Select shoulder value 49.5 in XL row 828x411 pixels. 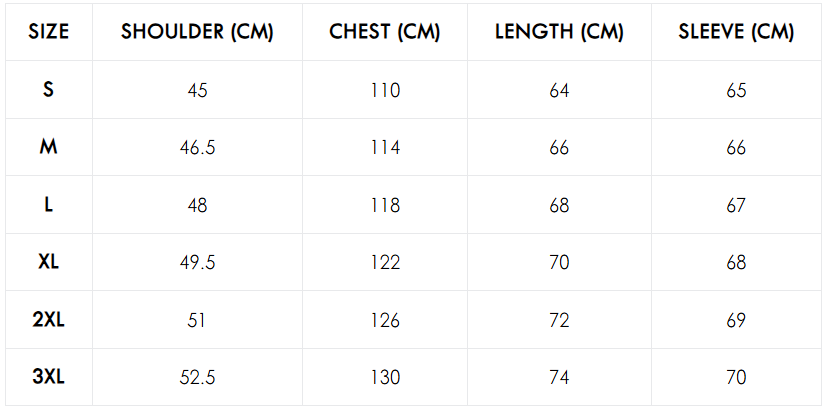pyautogui.click(x=197, y=263)
